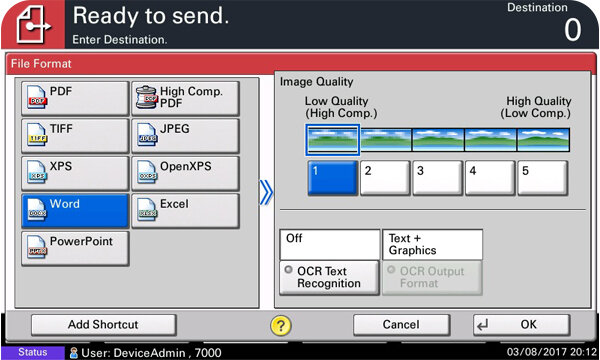
Task: Click the Word DOCX file icon
Action: [x=37, y=210]
